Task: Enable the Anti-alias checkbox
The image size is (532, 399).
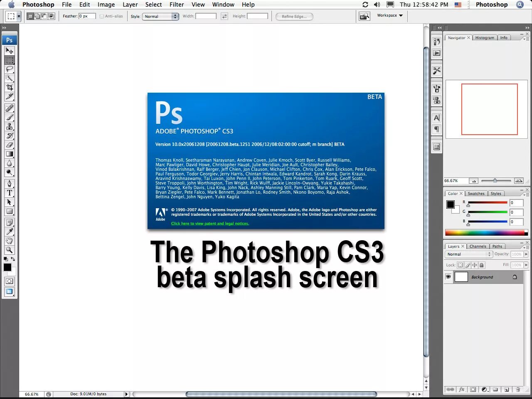Action: 102,16
